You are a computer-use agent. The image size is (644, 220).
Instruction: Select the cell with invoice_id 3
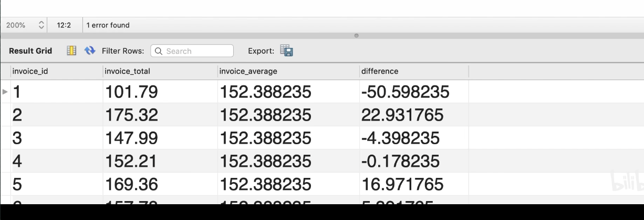56,138
